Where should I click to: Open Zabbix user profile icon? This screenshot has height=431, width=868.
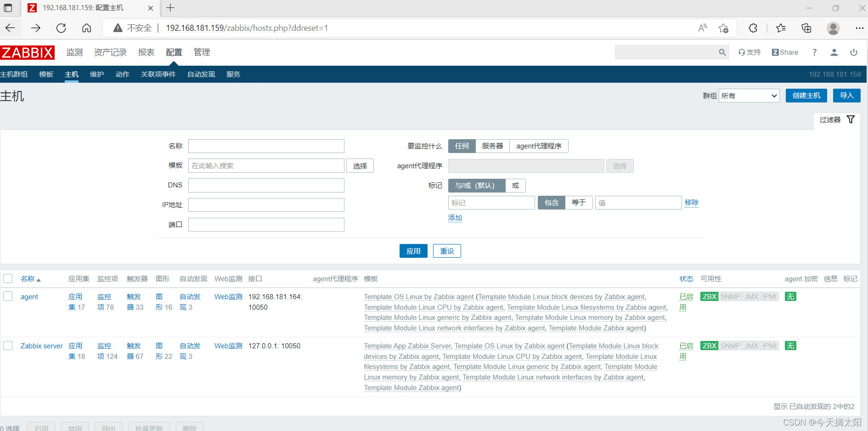834,52
